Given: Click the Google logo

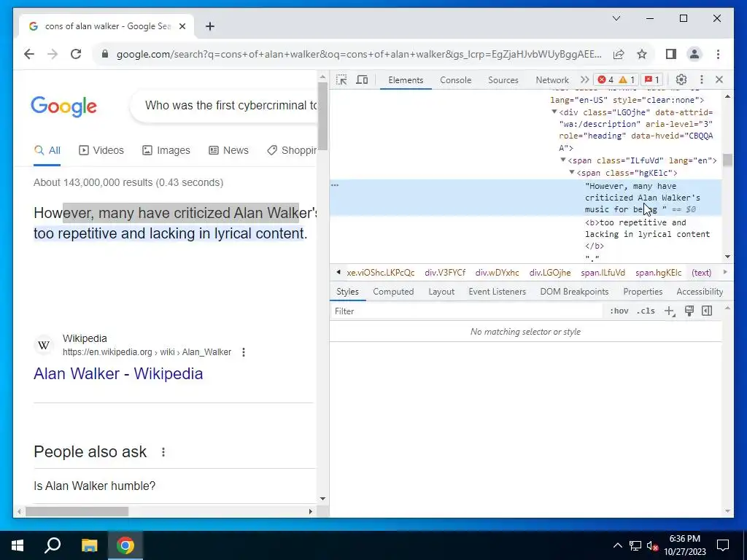Looking at the screenshot, I should (x=64, y=106).
